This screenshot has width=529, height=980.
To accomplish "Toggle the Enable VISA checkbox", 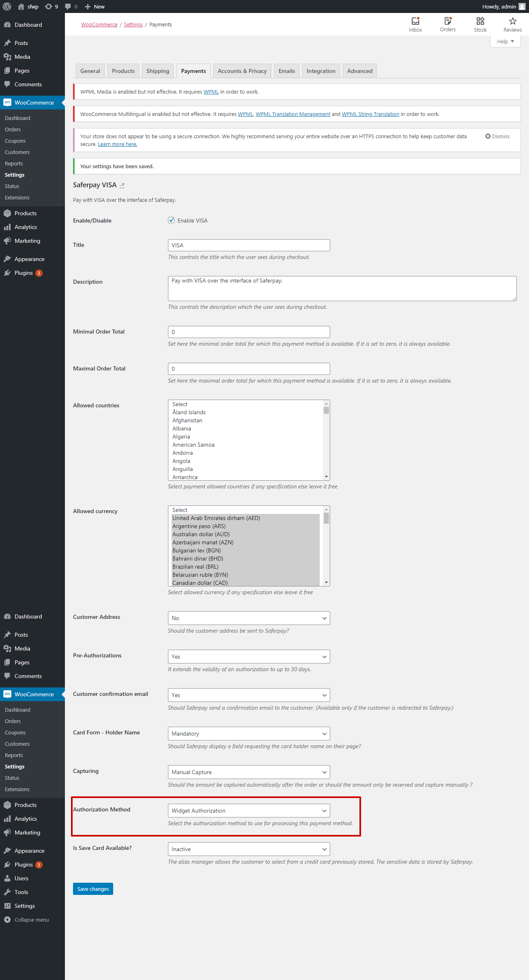I will coord(171,220).
